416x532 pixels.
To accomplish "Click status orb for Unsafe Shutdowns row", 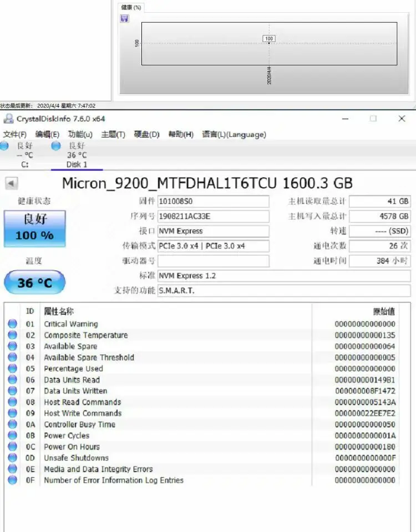I will pos(13,458).
